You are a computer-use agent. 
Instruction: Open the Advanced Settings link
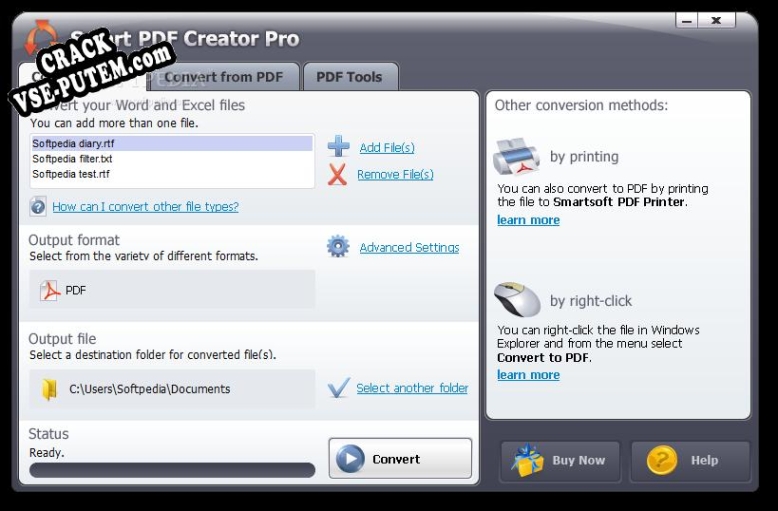[409, 247]
